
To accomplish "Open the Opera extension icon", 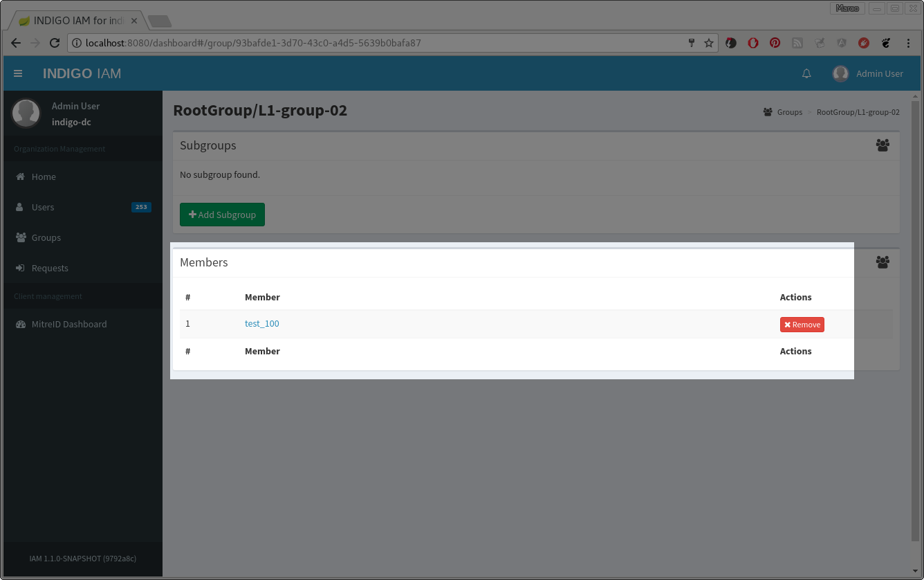I will (x=753, y=43).
